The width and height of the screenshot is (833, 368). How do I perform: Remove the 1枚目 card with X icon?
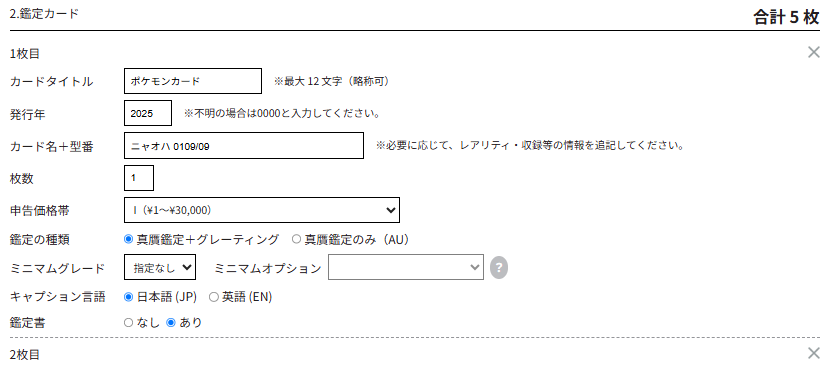click(x=813, y=52)
